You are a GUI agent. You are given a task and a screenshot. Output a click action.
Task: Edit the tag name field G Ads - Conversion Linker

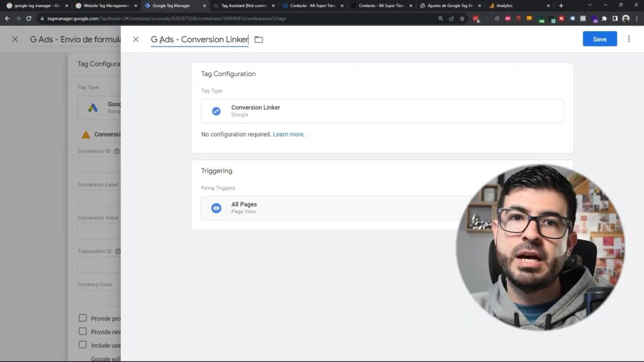click(199, 40)
